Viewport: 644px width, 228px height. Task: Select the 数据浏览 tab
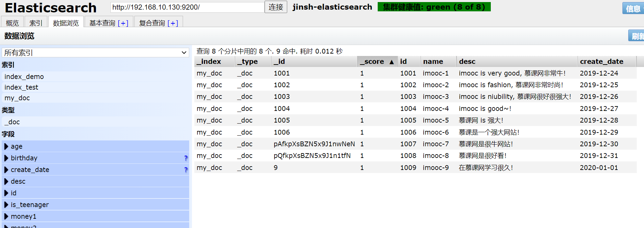coord(66,23)
